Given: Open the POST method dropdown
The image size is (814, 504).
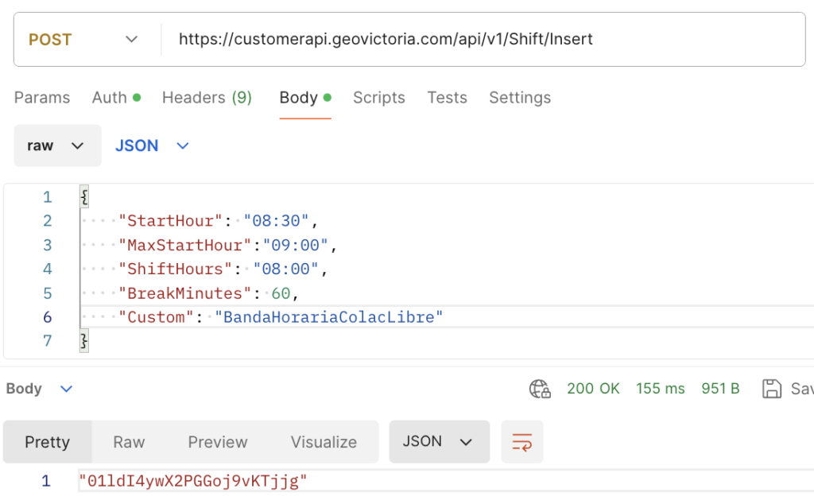Looking at the screenshot, I should [x=83, y=39].
